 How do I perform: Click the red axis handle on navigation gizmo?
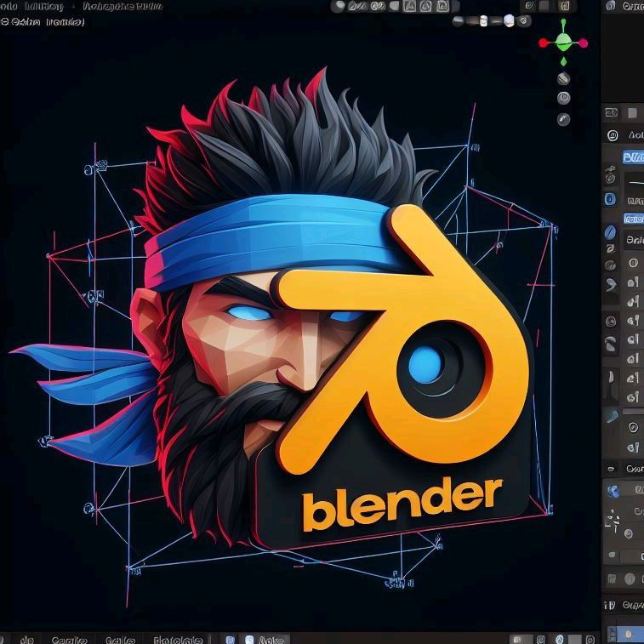pos(544,43)
